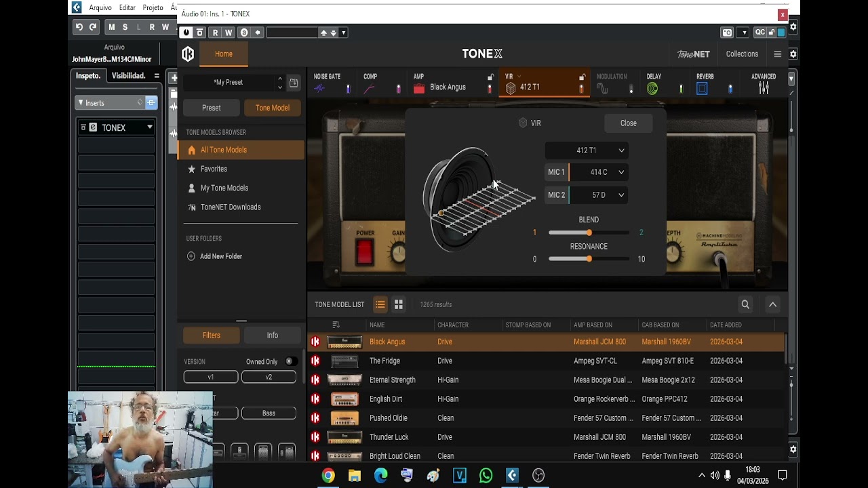Screen dimensions: 868x488
Task: Click the tone model search magnifier
Action: pos(745,305)
